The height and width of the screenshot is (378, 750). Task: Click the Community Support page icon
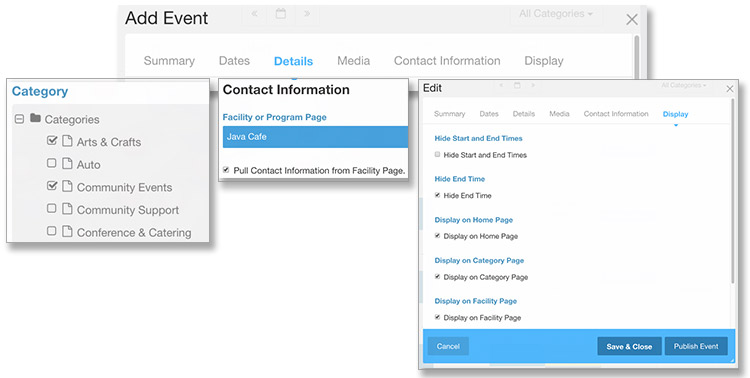tap(67, 209)
